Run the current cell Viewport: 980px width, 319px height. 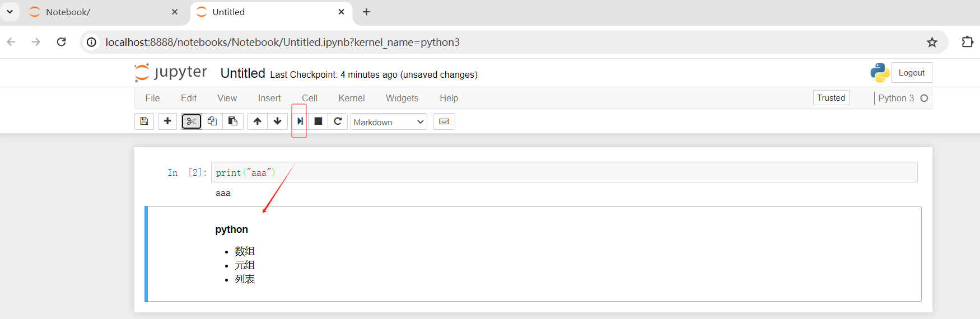(x=300, y=121)
